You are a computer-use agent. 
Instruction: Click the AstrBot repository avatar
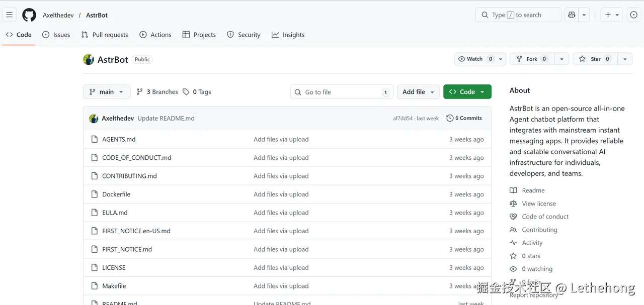[89, 59]
